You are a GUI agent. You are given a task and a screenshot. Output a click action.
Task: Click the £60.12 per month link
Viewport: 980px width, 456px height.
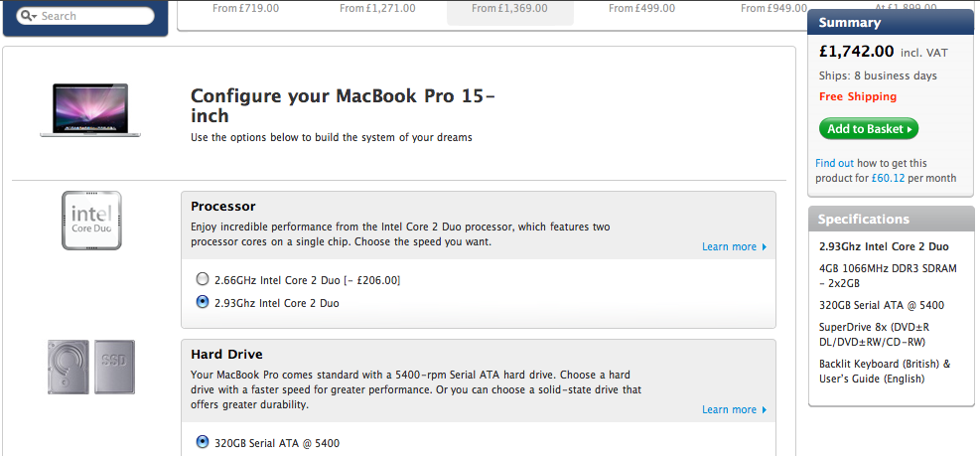pos(888,178)
